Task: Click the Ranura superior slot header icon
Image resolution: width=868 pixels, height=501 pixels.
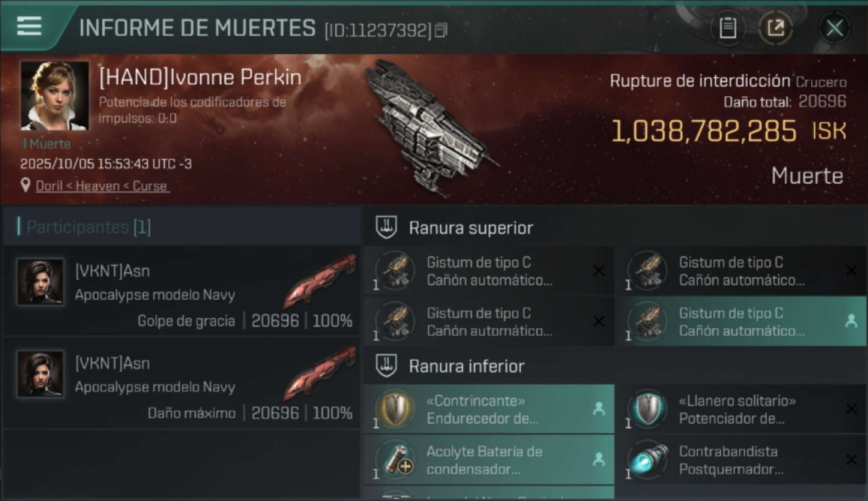Action: click(x=387, y=227)
